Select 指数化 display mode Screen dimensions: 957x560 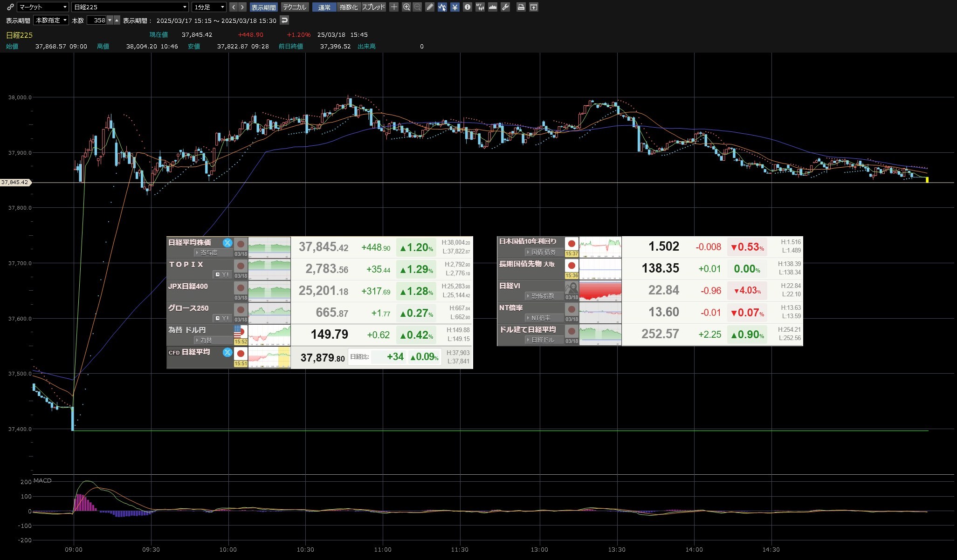(349, 7)
